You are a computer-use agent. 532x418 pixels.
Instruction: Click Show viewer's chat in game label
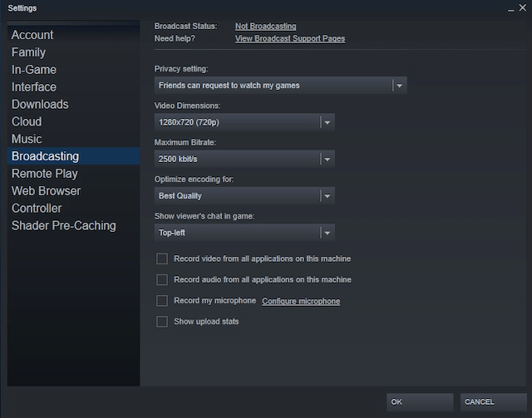point(204,216)
